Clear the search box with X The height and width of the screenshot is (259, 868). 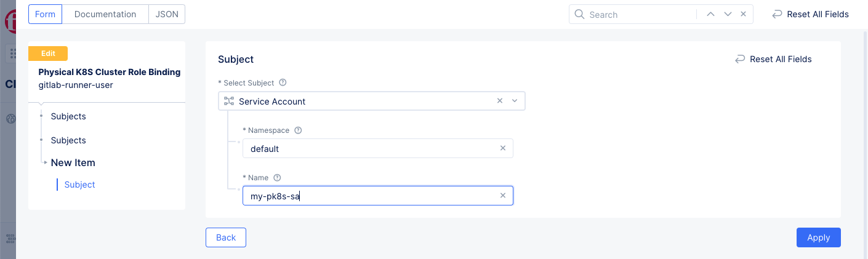point(744,14)
